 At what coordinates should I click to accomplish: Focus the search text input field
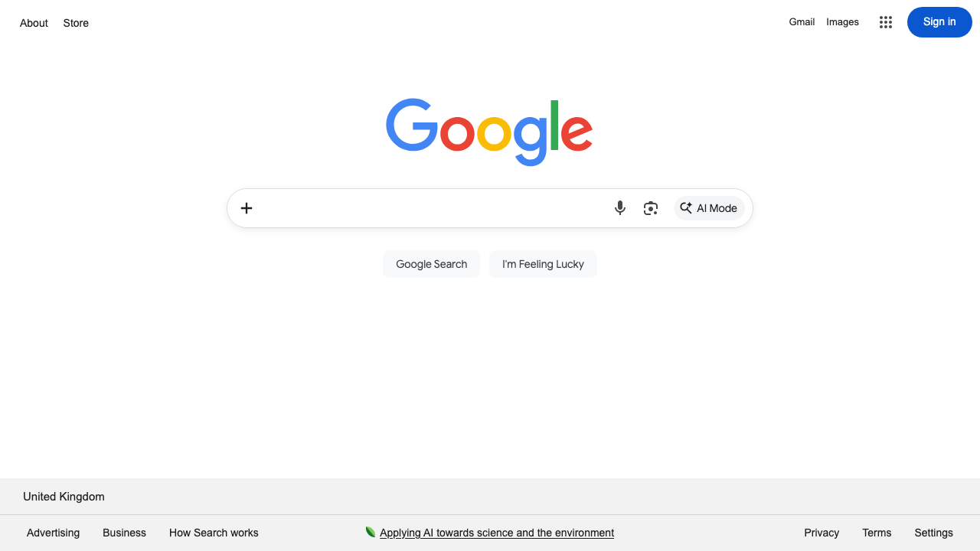pyautogui.click(x=432, y=208)
